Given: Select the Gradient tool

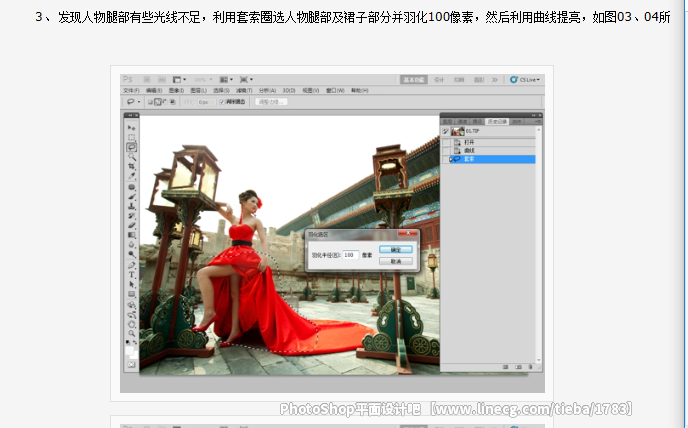Looking at the screenshot, I should point(131,235).
